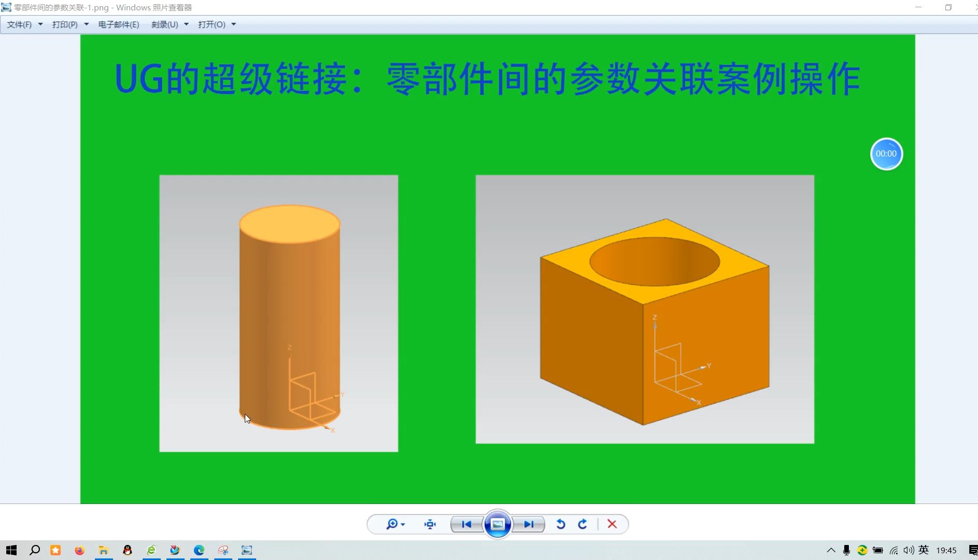Click the Photo Viewer title bar icon
Image resolution: width=978 pixels, height=560 pixels.
tap(6, 7)
